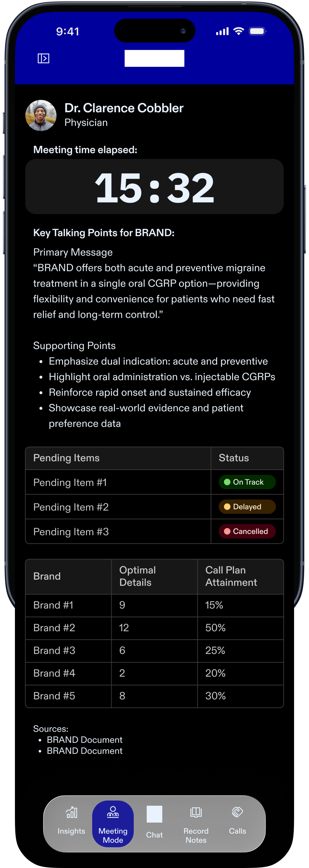Open the second BRAND Document source
Screen dimensions: 309x868
point(85,751)
